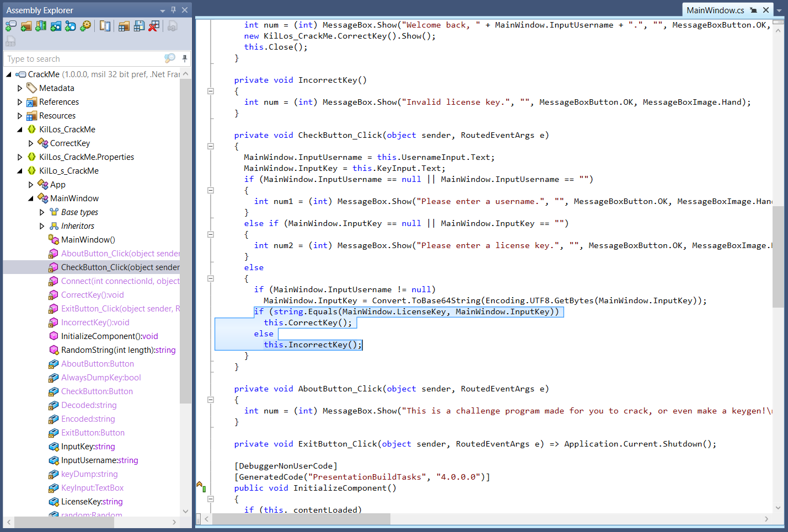Viewport: 788px width, 532px height.
Task: Click the search magnifier icon in Assembly Explorer
Action: [169, 58]
